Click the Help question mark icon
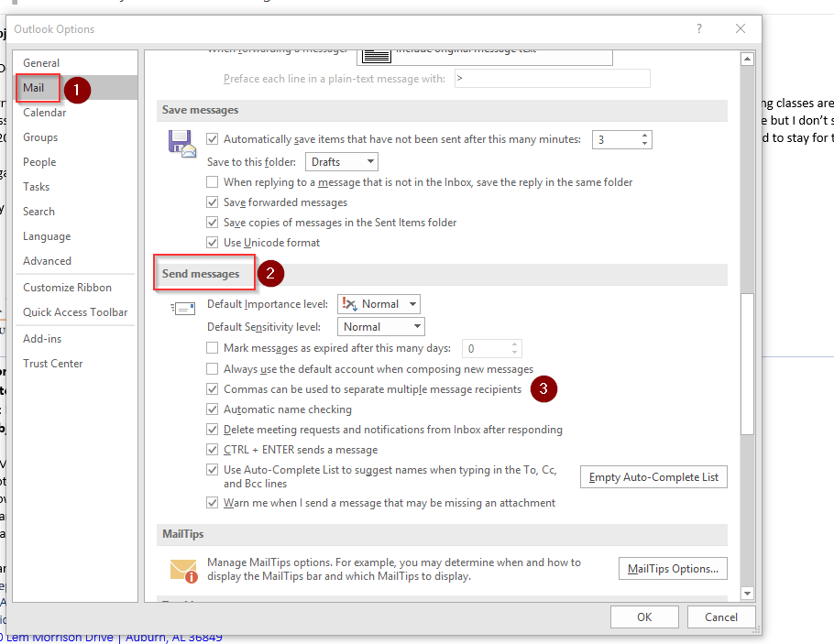 (699, 29)
